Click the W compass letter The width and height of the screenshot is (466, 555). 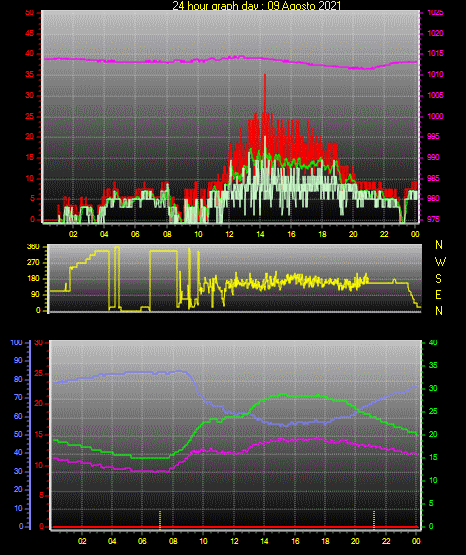tap(440, 262)
